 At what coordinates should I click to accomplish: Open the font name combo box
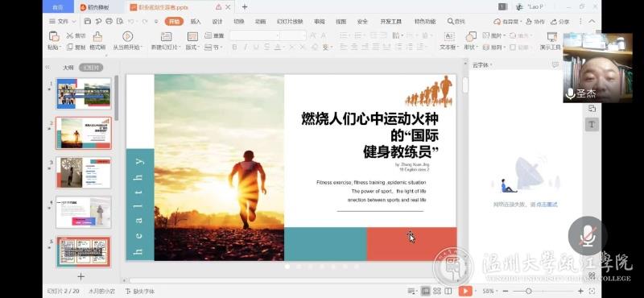[x=254, y=35]
